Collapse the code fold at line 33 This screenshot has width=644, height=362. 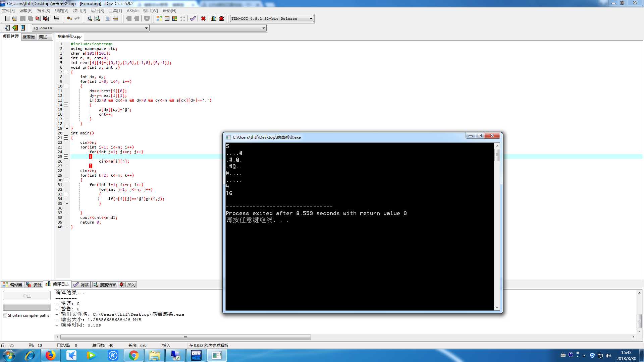(66, 194)
